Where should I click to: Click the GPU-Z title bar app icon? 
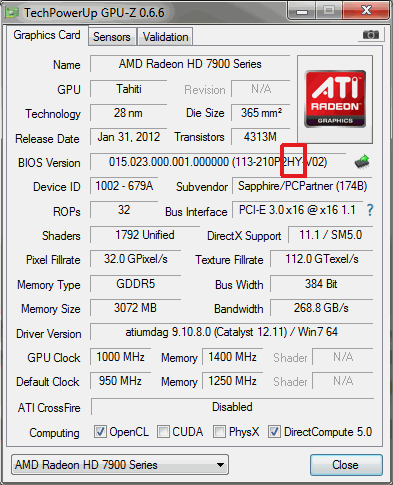pyautogui.click(x=12, y=13)
